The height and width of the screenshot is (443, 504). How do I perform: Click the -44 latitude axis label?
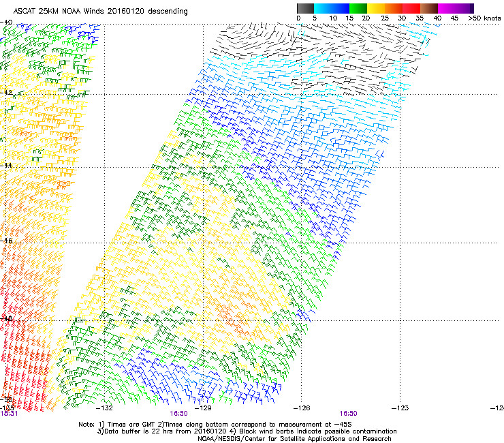6,166
